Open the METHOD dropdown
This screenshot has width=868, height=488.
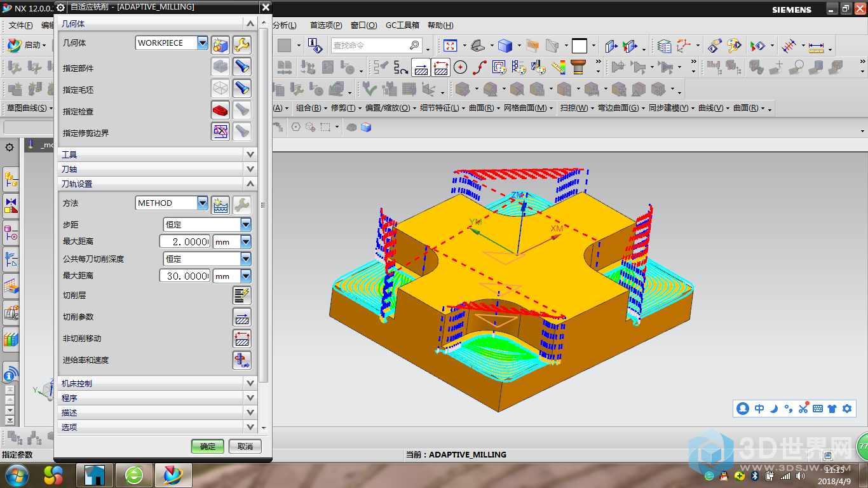[203, 203]
